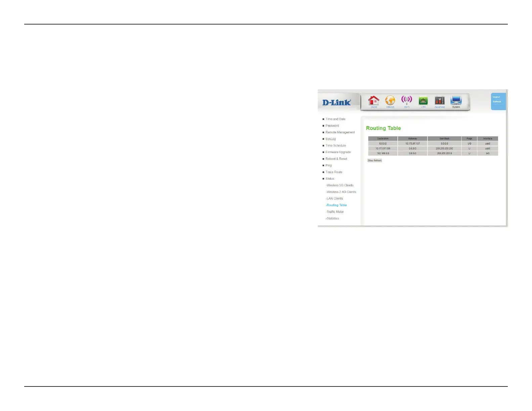Open the LAN port icon
532x411 pixels.
pos(423,101)
